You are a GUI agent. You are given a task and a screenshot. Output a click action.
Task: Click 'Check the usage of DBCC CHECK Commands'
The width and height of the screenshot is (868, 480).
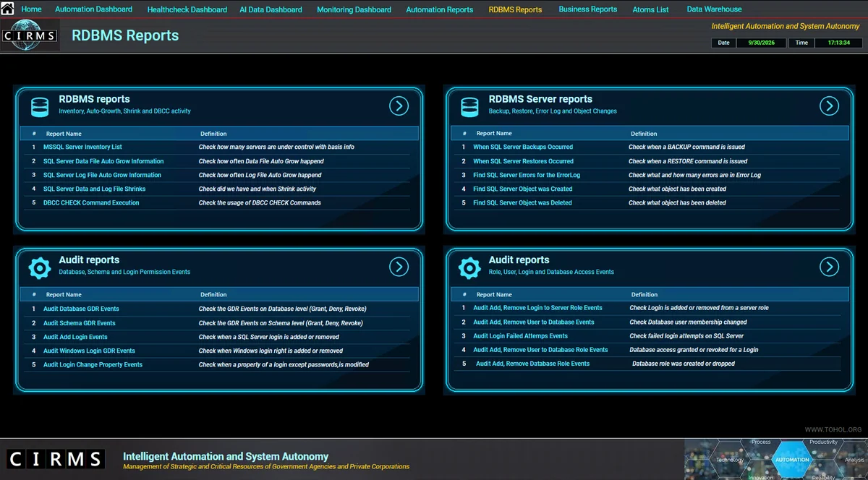(260, 202)
